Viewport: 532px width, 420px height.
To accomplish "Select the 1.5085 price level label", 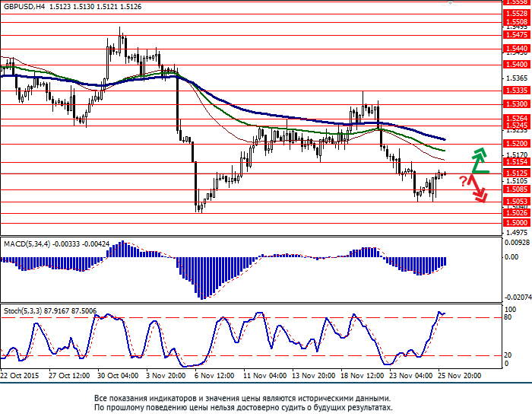I will tap(516, 189).
